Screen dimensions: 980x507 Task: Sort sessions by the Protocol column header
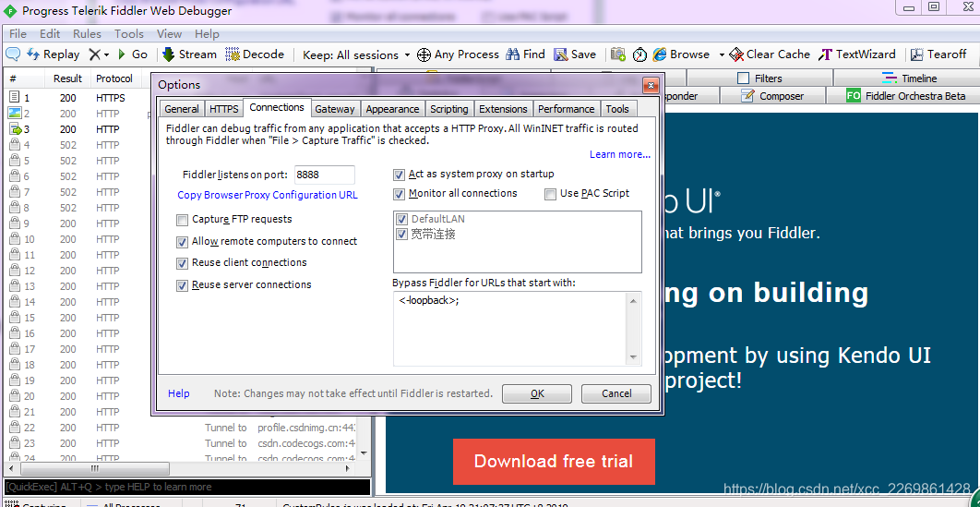114,78
